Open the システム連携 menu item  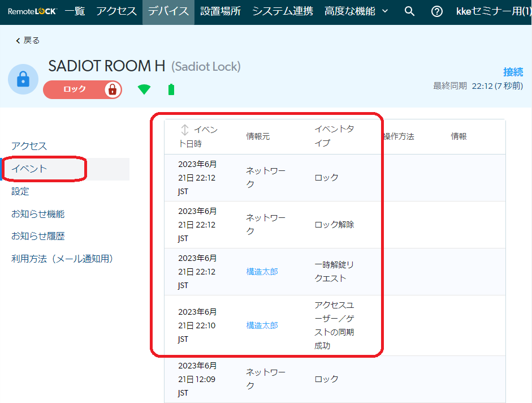pos(283,10)
